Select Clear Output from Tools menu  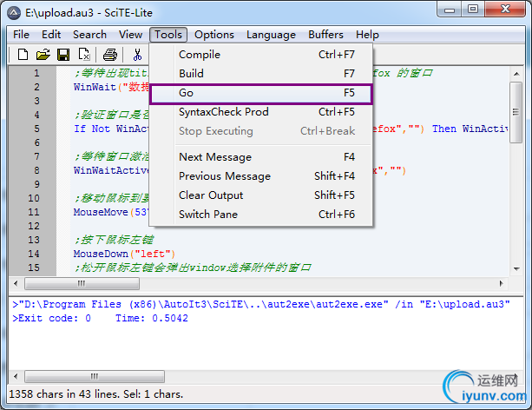pos(261,195)
